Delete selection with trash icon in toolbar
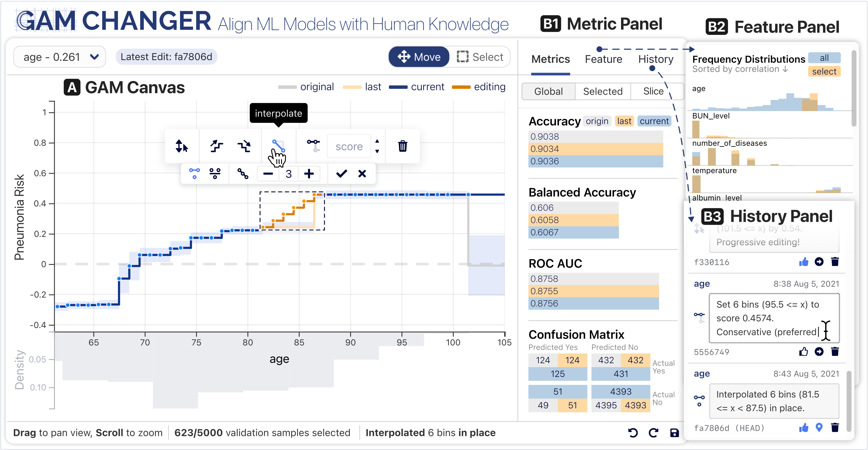Screen dimensions: 868x450 [402, 146]
